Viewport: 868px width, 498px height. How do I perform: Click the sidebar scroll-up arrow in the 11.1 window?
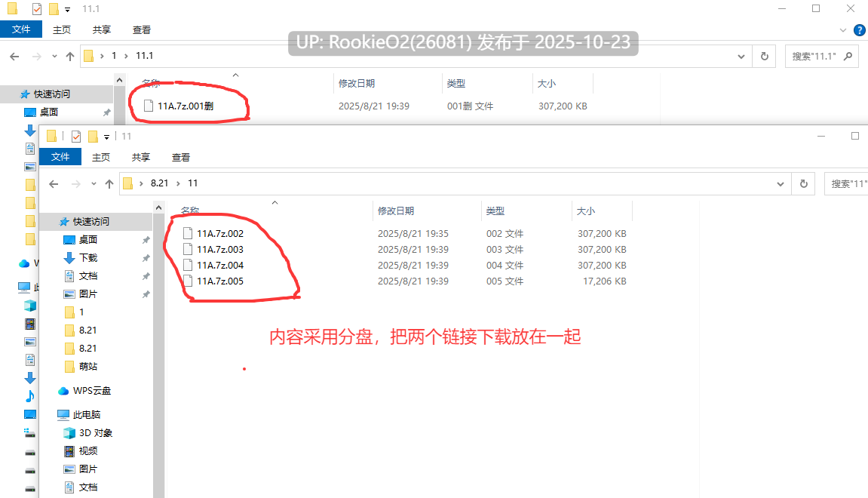120,80
